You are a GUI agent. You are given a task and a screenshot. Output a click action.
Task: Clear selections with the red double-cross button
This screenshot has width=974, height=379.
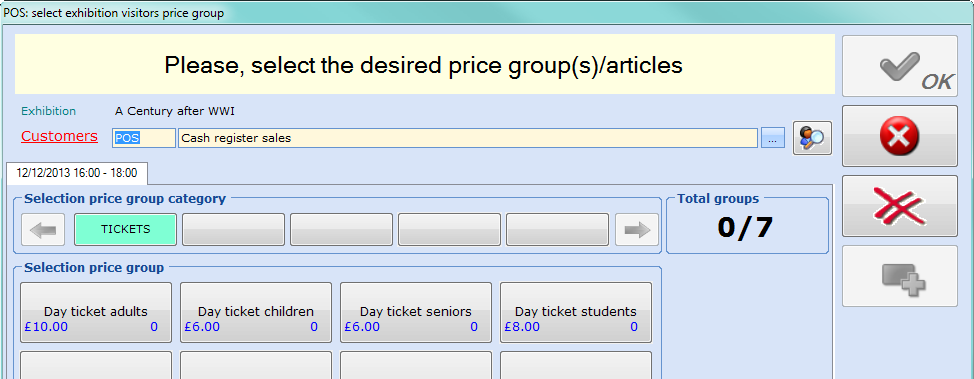click(899, 206)
